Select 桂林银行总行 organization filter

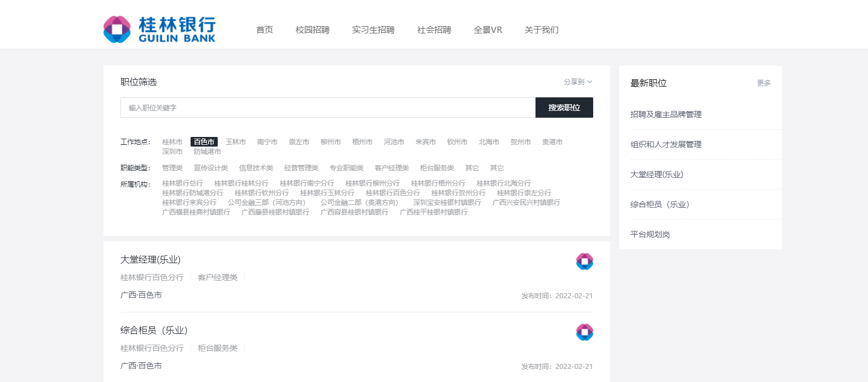click(x=182, y=183)
